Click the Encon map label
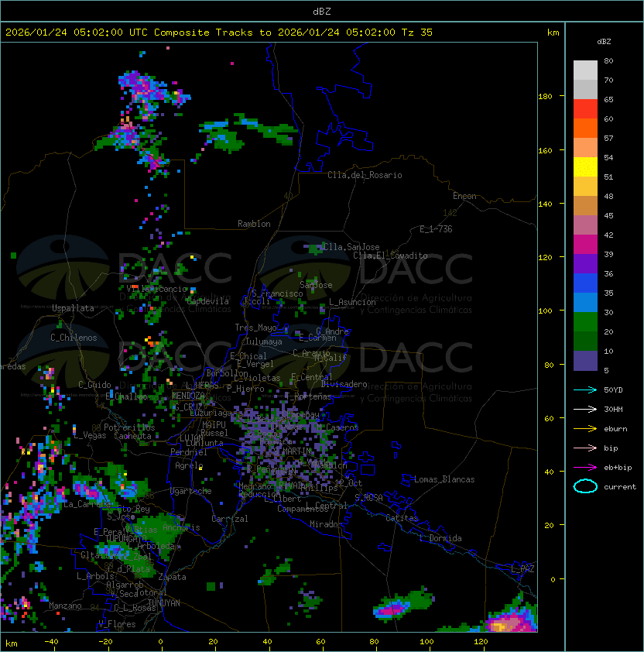The height and width of the screenshot is (652, 644). (x=464, y=196)
